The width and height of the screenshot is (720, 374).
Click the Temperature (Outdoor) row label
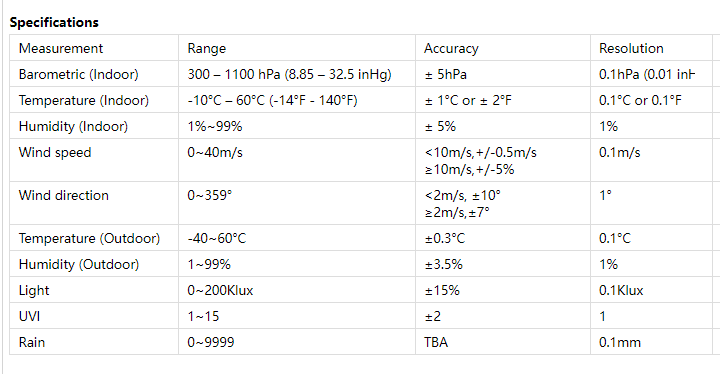pos(90,238)
